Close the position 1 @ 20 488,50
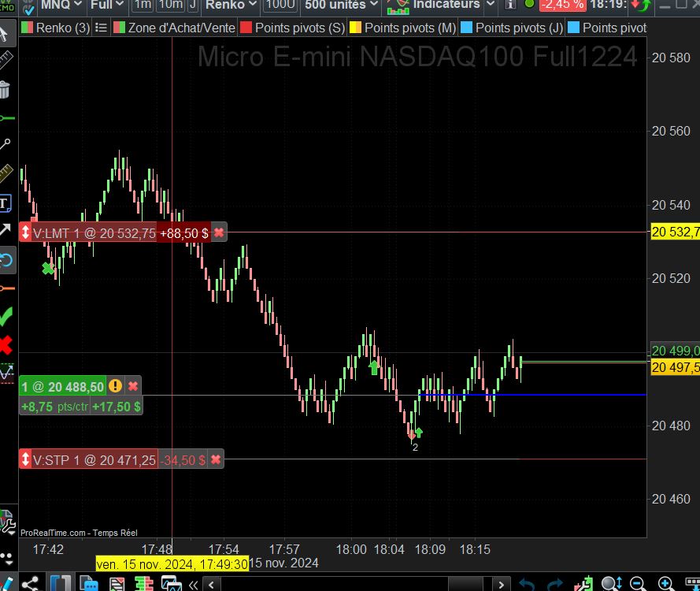The width and height of the screenshot is (700, 591). (x=133, y=386)
